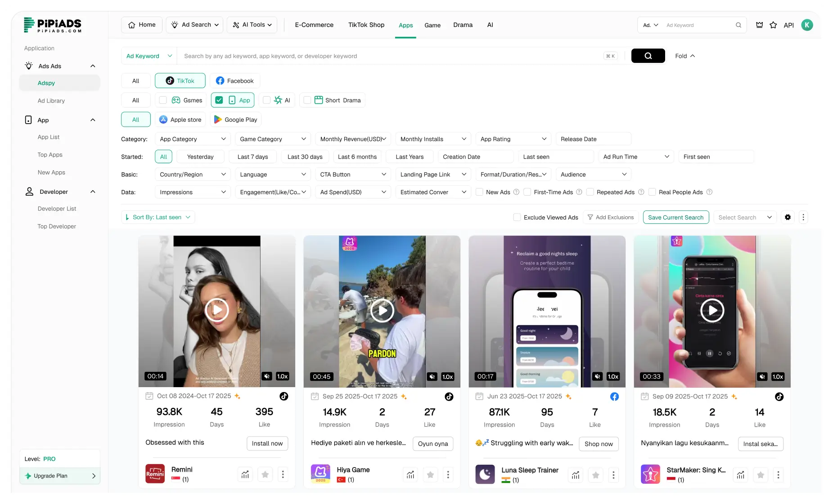Click the AI Tools toolbar button
Screen dimensions: 833x504
pyautogui.click(x=252, y=25)
